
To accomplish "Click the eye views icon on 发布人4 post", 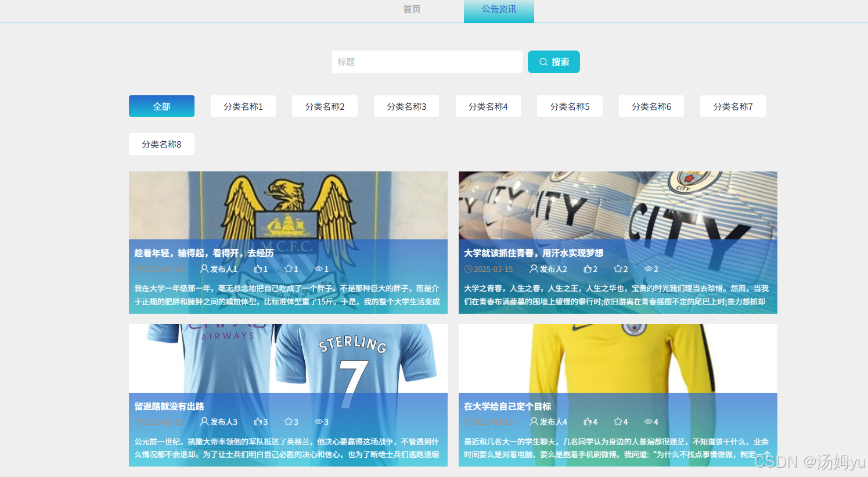I will 649,422.
